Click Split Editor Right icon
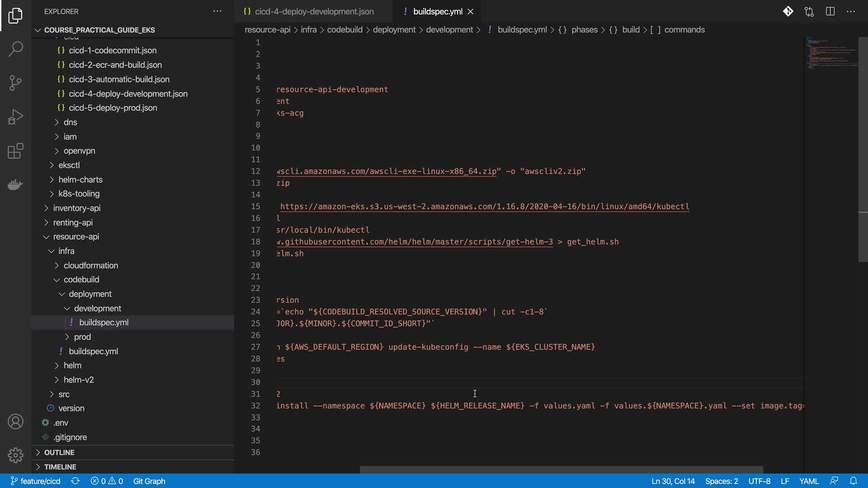 pos(830,11)
